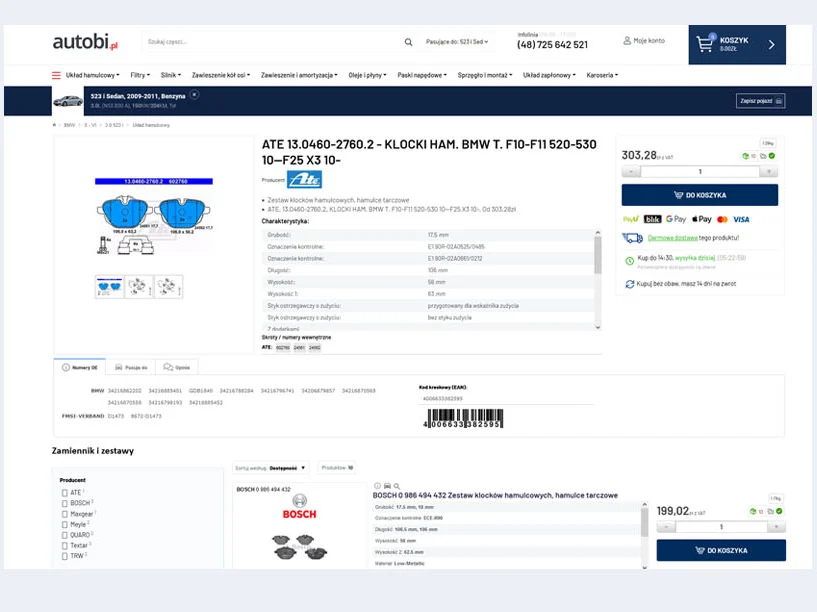
Task: Tick the Meyle producer checkbox
Action: pos(65,524)
